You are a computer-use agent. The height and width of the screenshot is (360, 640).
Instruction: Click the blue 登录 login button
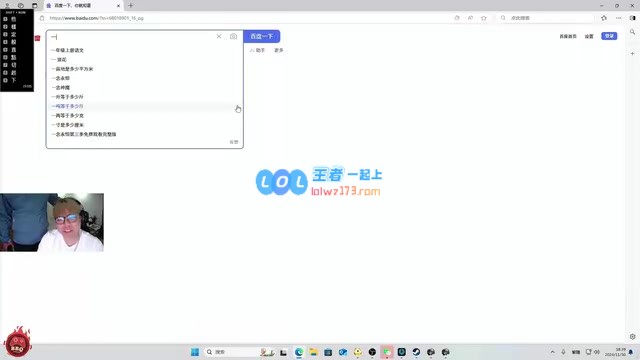point(609,36)
